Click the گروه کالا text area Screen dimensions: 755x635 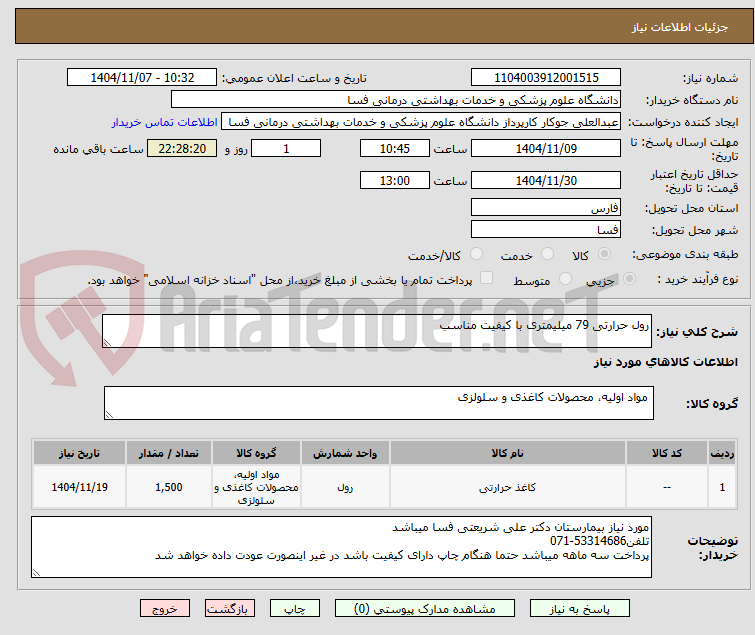379,403
